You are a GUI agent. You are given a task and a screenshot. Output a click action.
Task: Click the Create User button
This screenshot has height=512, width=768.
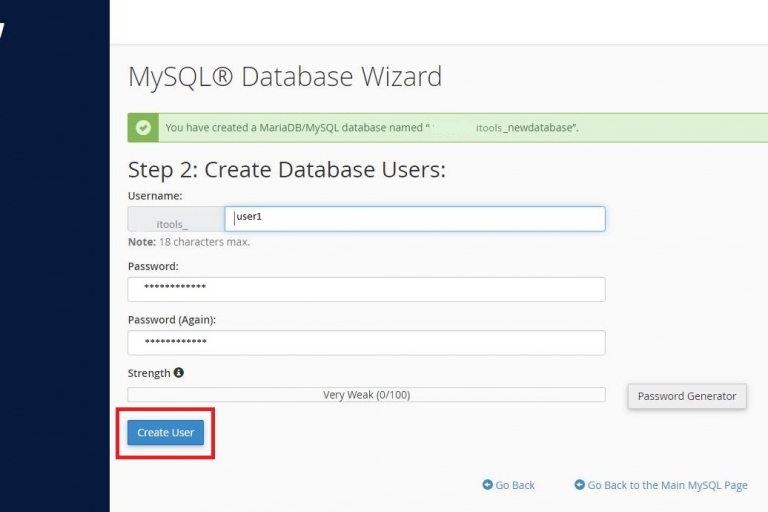[x=166, y=433]
